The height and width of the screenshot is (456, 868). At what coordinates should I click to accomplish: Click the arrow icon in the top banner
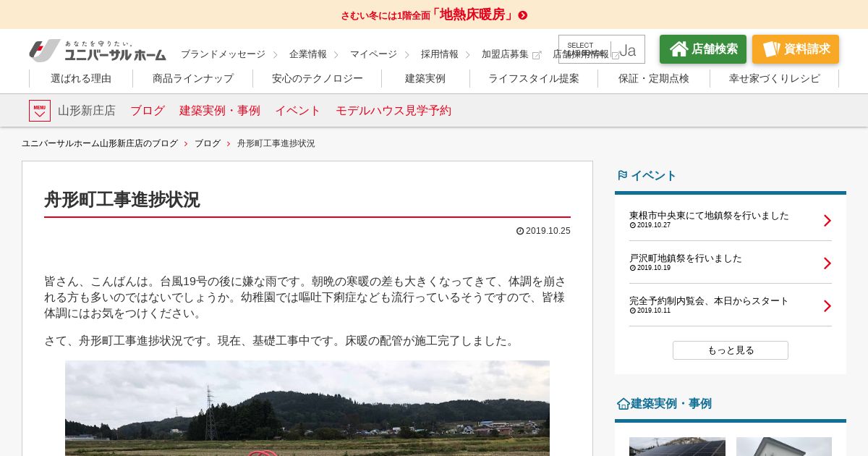point(523,15)
